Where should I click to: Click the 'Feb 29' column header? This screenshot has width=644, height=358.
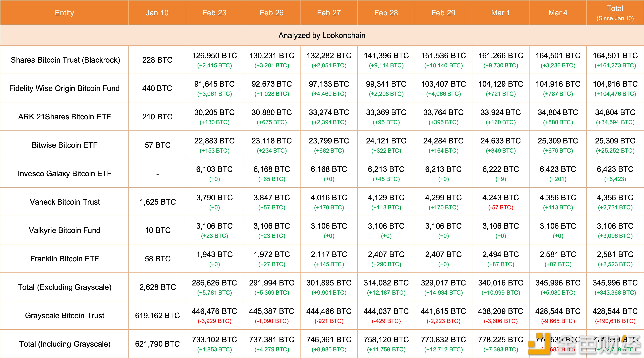pyautogui.click(x=443, y=13)
